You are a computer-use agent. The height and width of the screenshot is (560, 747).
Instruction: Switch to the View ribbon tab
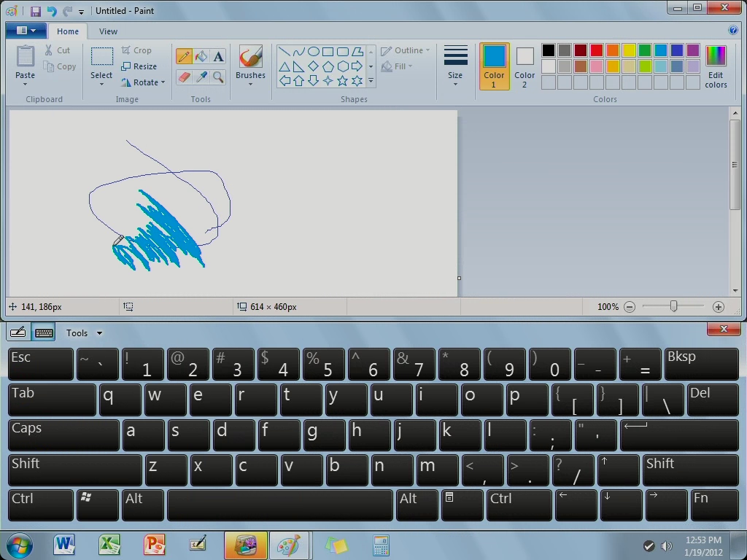tap(108, 31)
